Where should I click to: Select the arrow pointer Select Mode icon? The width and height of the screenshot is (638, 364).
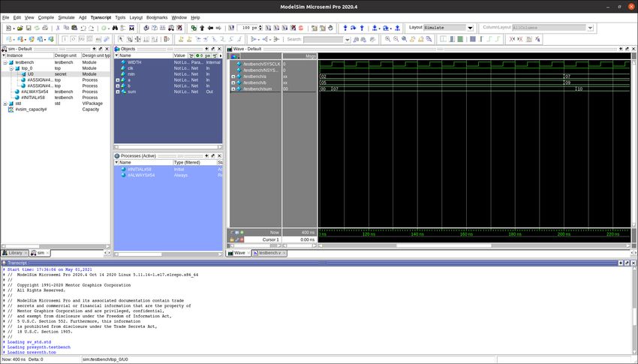tap(121, 39)
